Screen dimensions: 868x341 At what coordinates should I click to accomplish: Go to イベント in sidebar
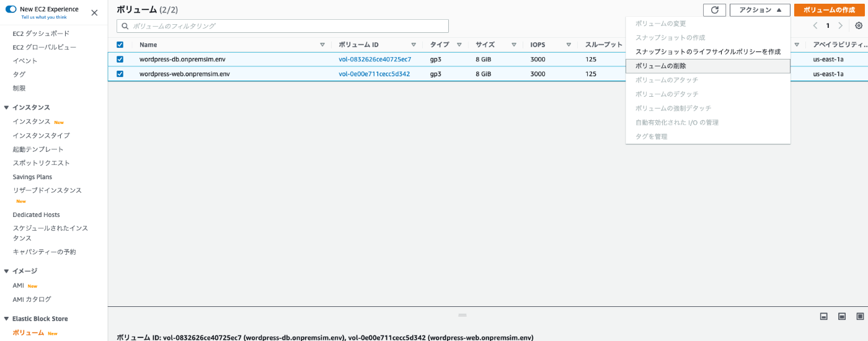pos(25,61)
